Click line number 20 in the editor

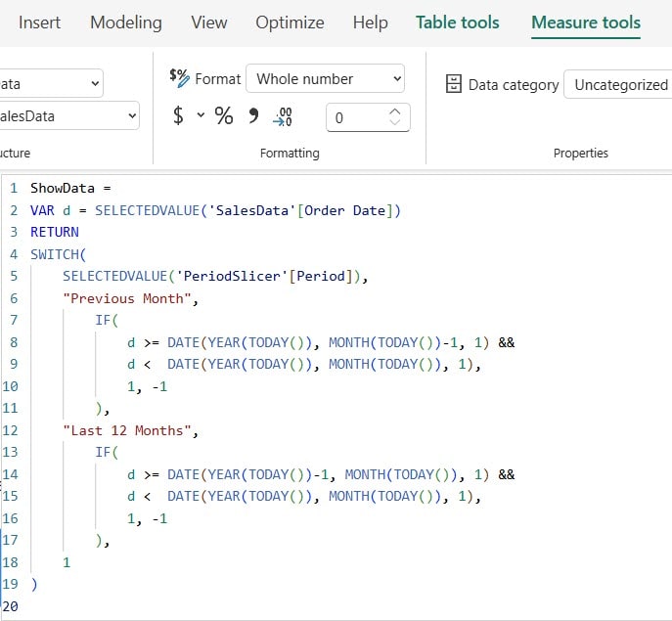click(11, 606)
